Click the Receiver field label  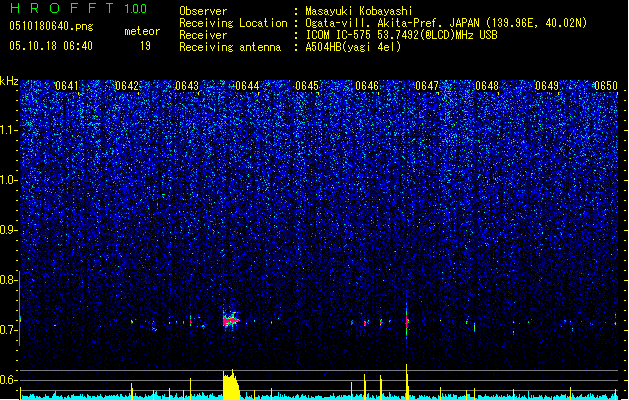click(x=203, y=35)
